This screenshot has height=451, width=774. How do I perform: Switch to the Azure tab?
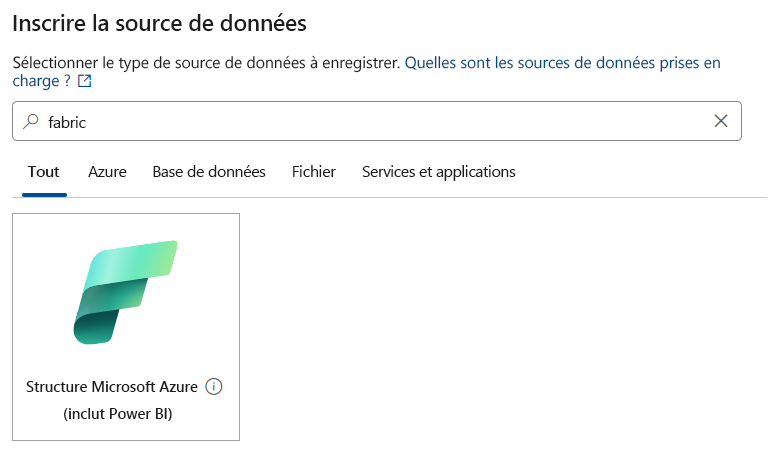(107, 172)
